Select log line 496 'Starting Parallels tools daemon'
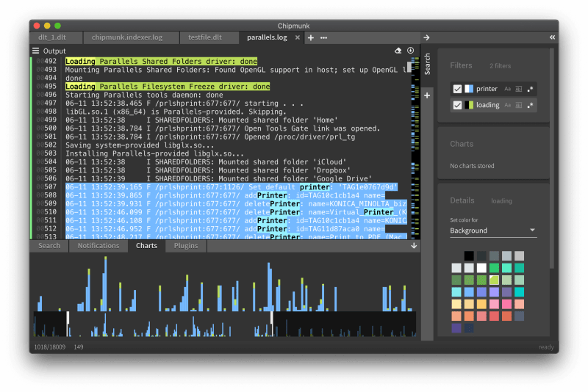 coord(144,95)
